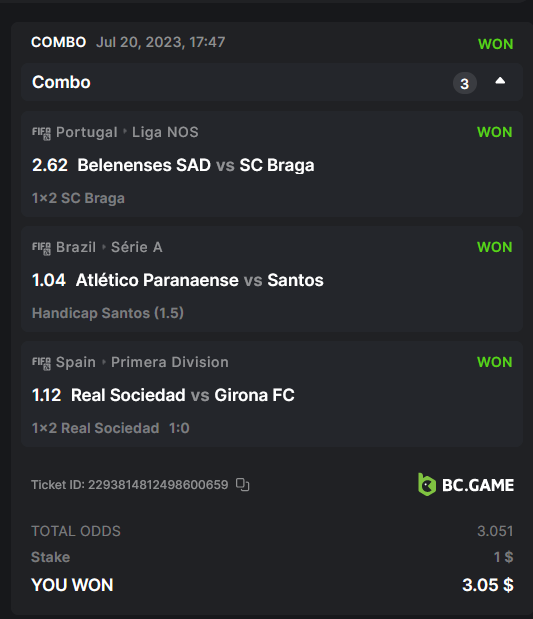Open the Real Sociedad vs Girona FC match

[183, 395]
